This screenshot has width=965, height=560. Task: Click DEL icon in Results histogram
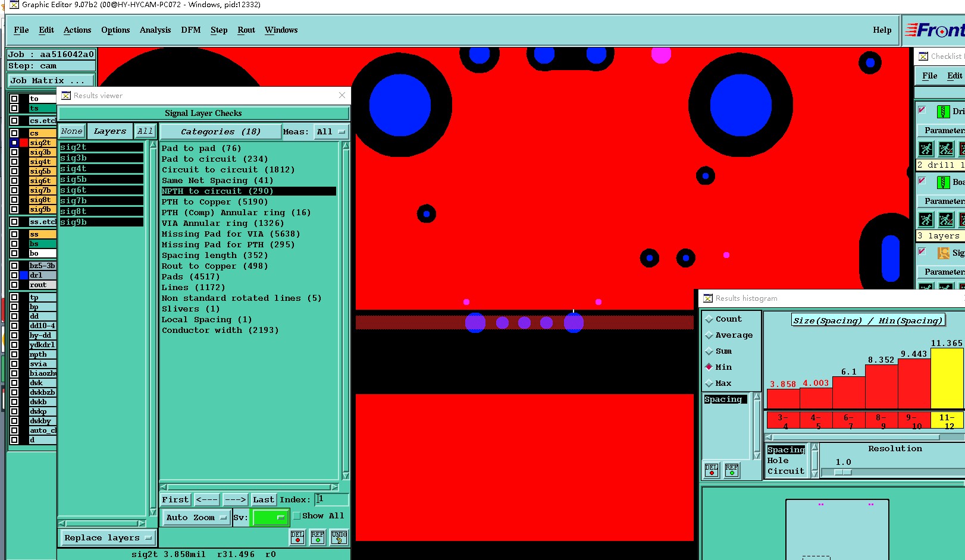click(712, 470)
